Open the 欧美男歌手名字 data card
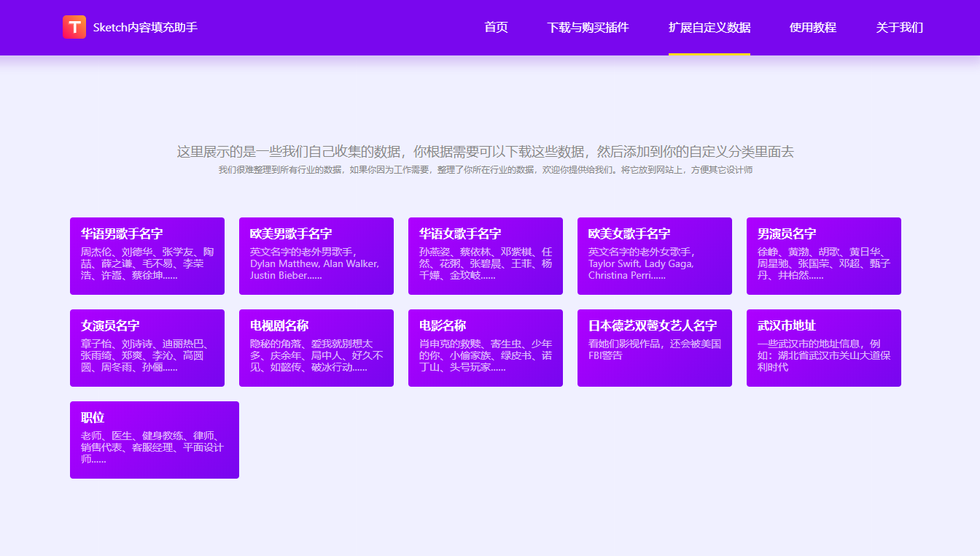Screen dimensions: 980x556 coord(316,256)
